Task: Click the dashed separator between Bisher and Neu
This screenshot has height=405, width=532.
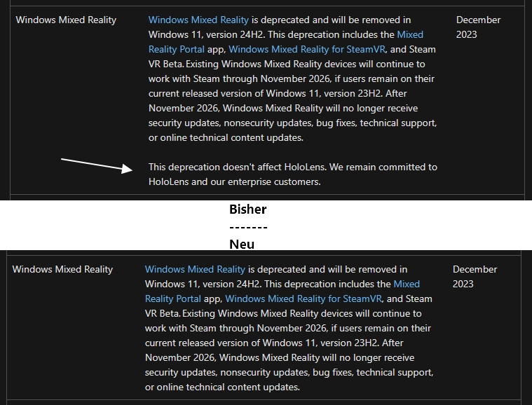Action: click(x=248, y=227)
